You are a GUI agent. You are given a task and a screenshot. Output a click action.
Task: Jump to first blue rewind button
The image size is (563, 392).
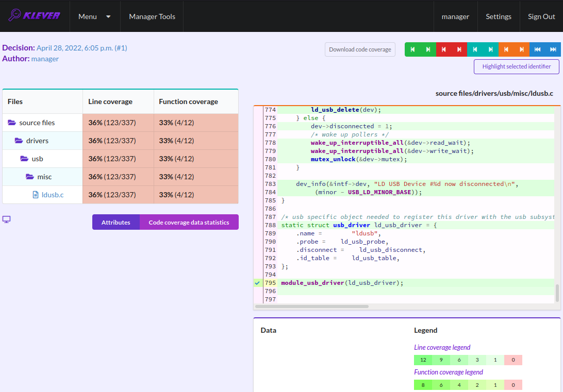coord(538,49)
